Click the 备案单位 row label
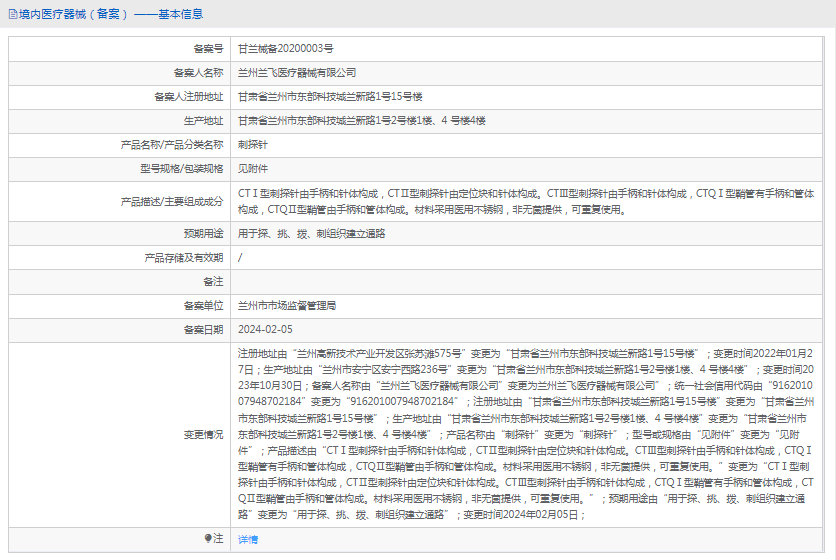Viewport: 836px width, 560px height. point(204,306)
